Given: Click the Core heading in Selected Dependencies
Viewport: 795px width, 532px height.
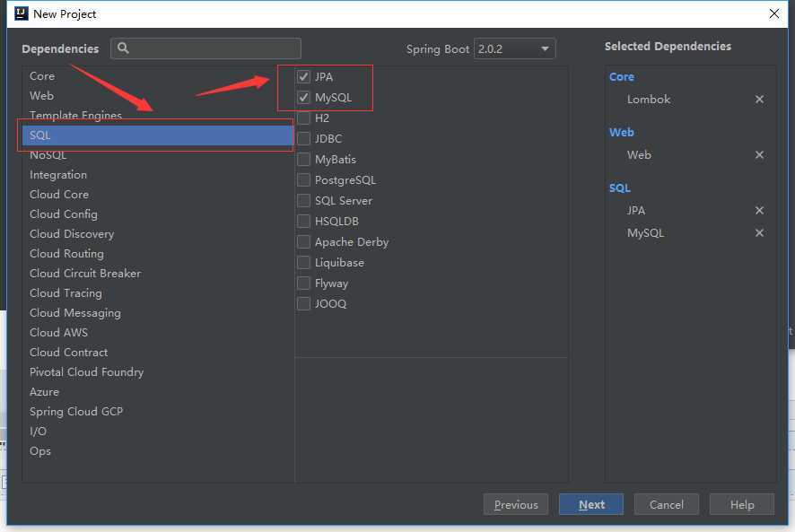Looking at the screenshot, I should coord(622,77).
